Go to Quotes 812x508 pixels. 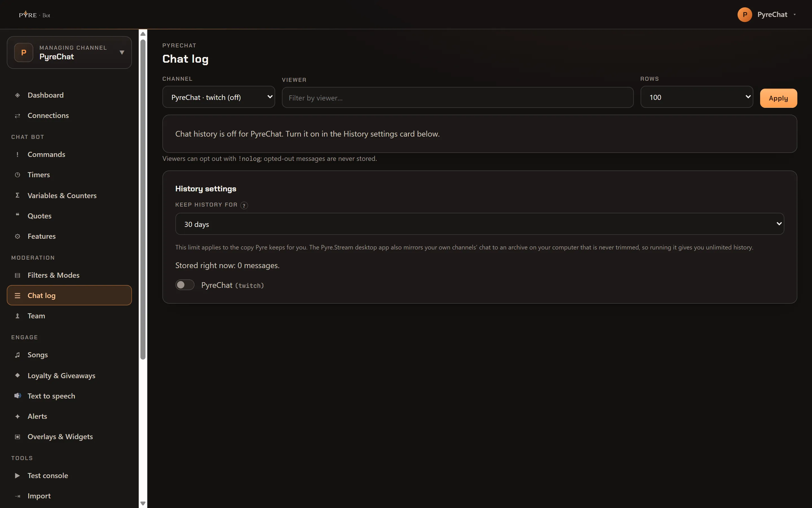click(x=69, y=216)
